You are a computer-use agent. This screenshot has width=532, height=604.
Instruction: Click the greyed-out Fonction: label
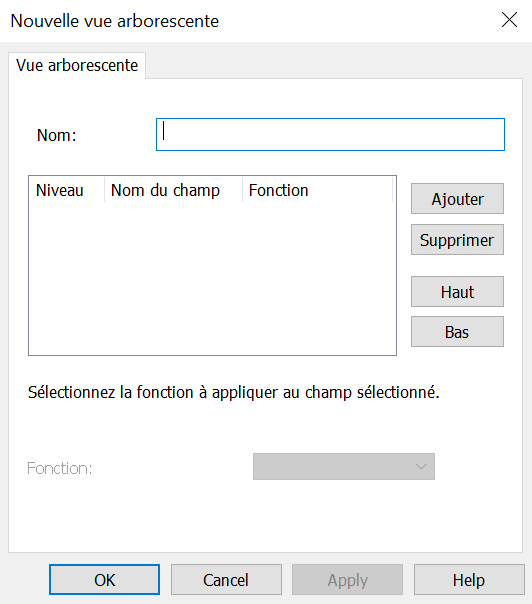click(60, 468)
